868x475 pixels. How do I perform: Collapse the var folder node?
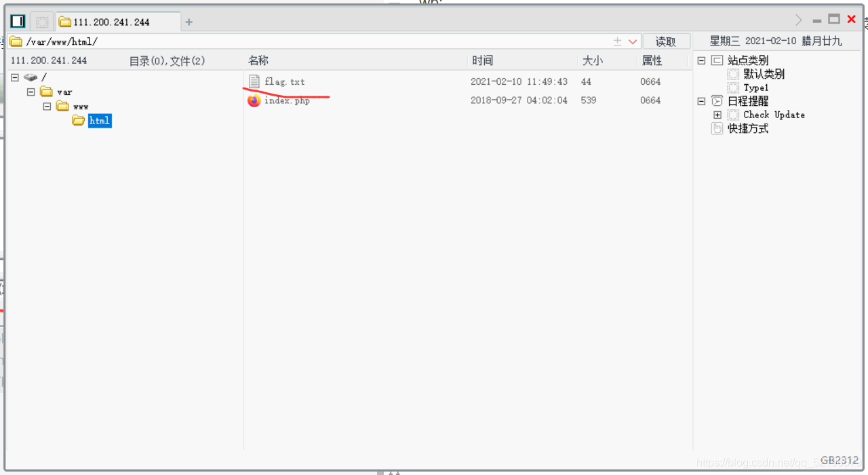(x=31, y=92)
